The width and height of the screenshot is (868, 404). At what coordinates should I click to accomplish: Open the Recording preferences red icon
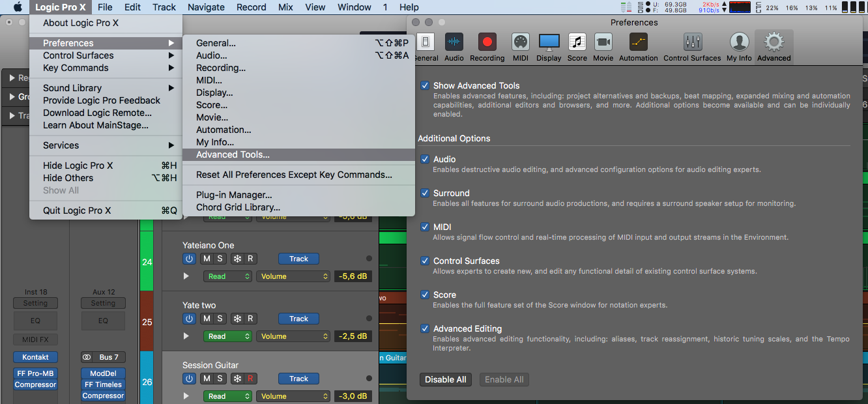[487, 42]
